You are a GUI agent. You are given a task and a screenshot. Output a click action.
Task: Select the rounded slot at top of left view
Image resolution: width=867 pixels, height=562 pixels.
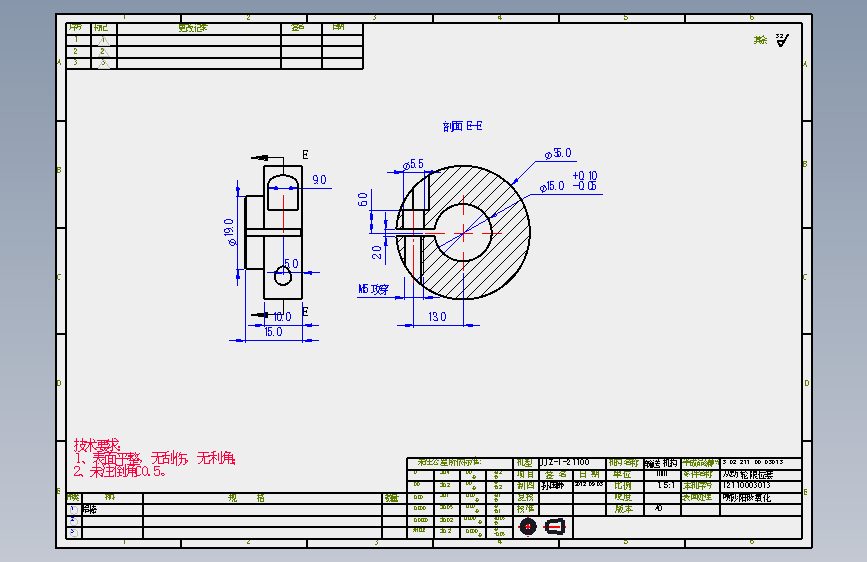pyautogui.click(x=283, y=192)
